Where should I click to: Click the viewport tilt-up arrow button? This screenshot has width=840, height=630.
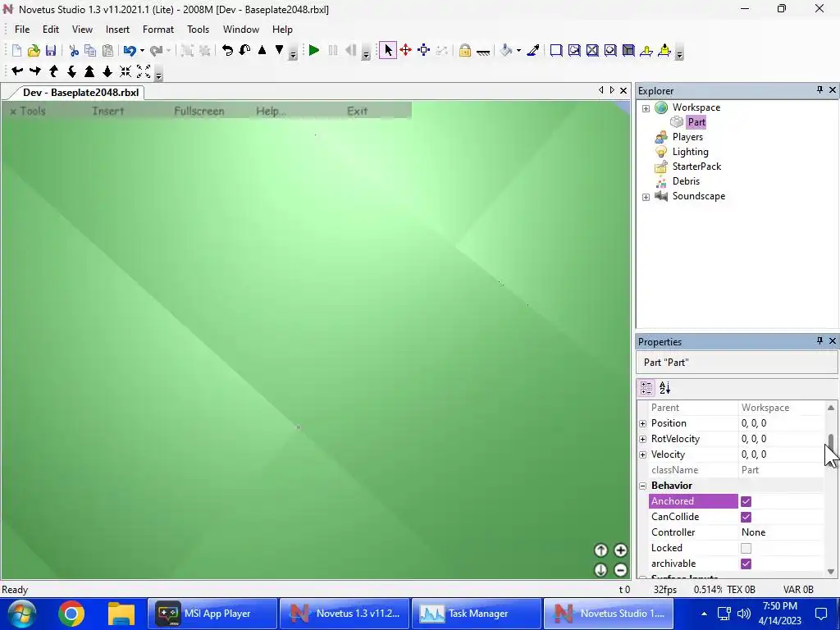[600, 550]
